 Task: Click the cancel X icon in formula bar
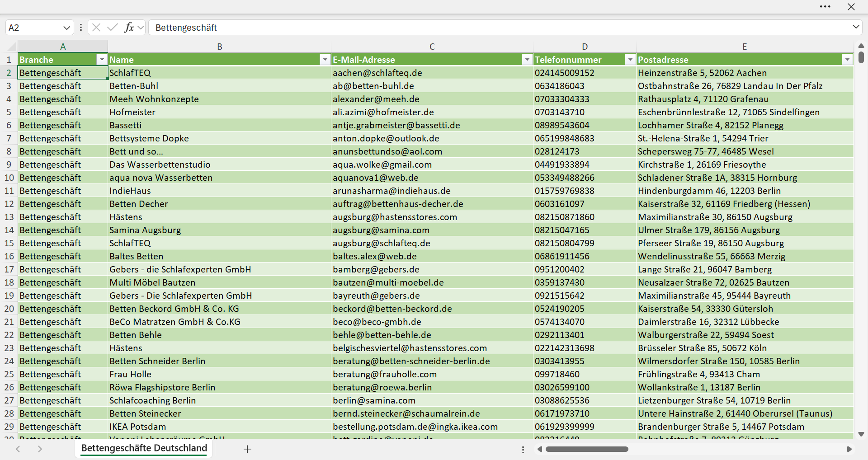[x=96, y=28]
